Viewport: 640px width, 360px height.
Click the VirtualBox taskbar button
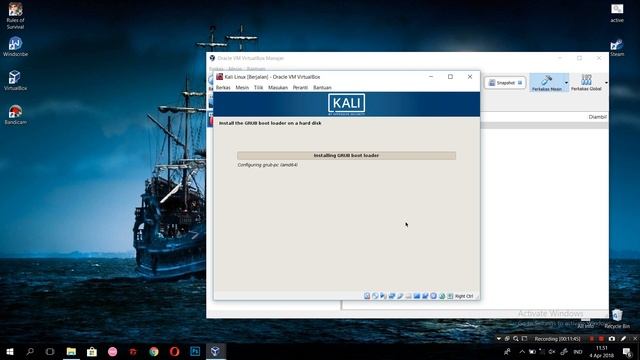[216, 351]
